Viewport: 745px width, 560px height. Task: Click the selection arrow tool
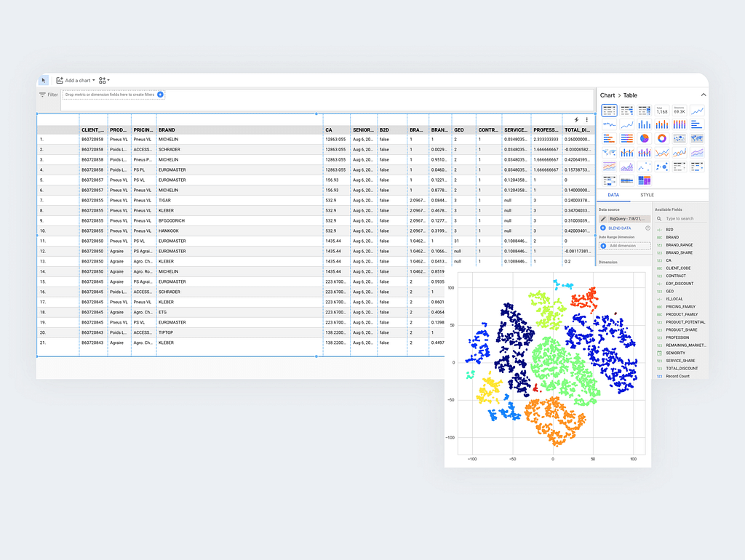point(44,80)
